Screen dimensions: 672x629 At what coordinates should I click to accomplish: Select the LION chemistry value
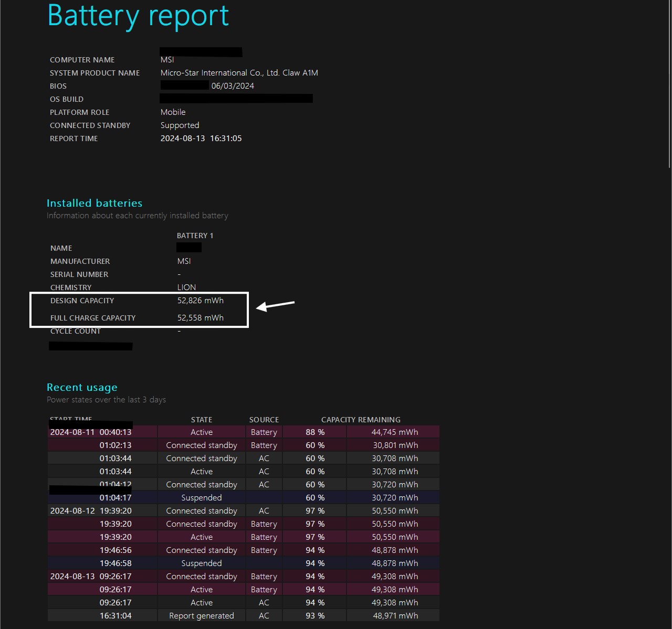pyautogui.click(x=187, y=287)
